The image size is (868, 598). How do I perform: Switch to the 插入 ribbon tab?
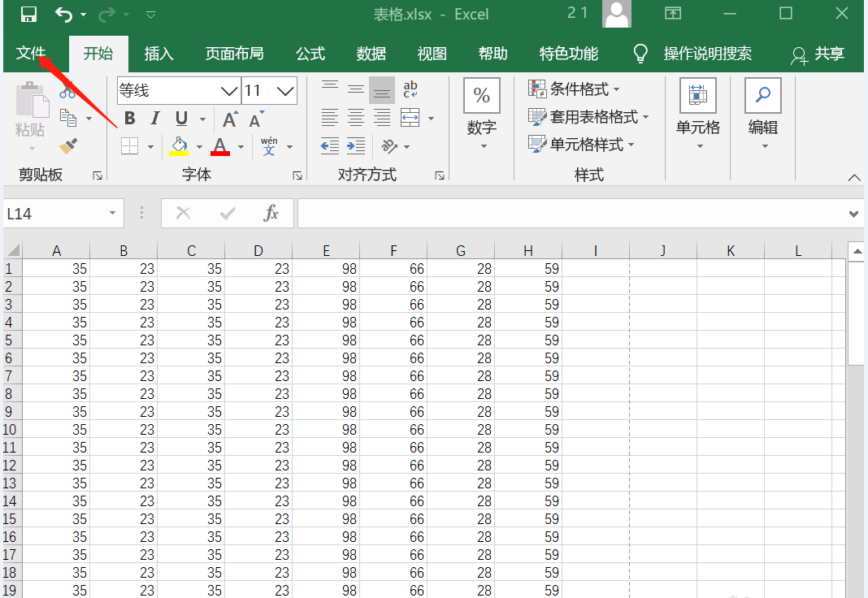click(x=158, y=54)
